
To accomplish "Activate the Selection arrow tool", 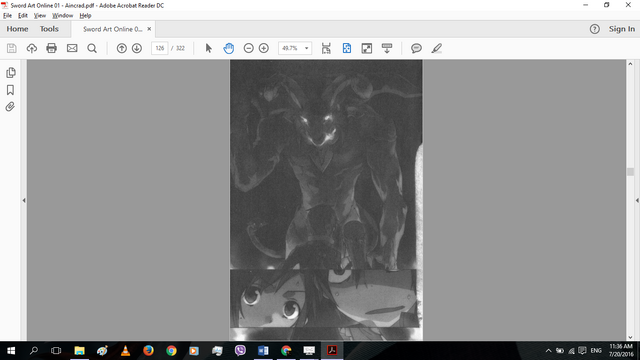I will tap(209, 48).
